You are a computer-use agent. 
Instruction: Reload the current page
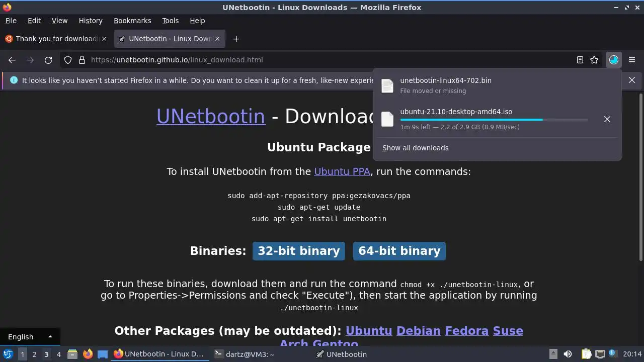pyautogui.click(x=48, y=60)
